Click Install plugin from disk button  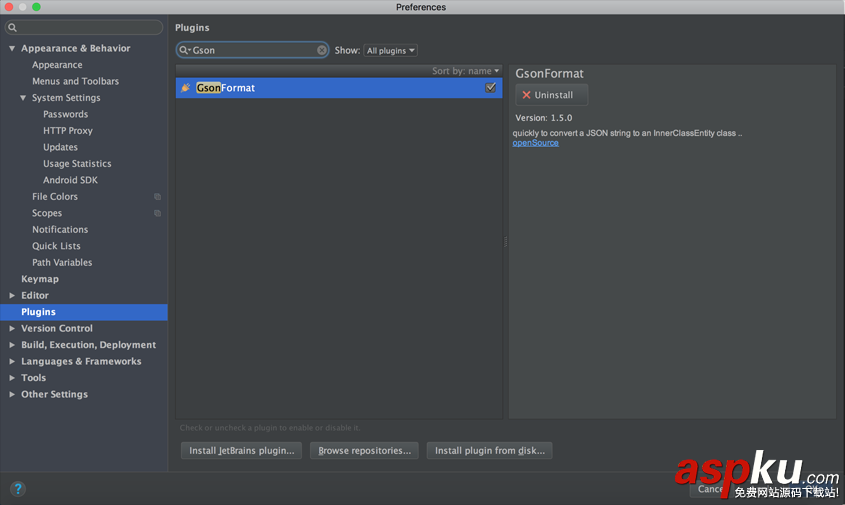[x=489, y=451]
